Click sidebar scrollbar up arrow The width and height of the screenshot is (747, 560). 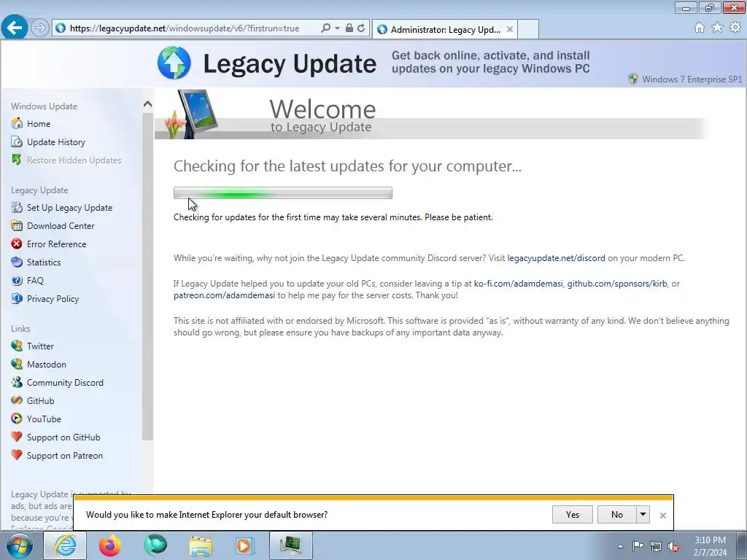click(147, 104)
